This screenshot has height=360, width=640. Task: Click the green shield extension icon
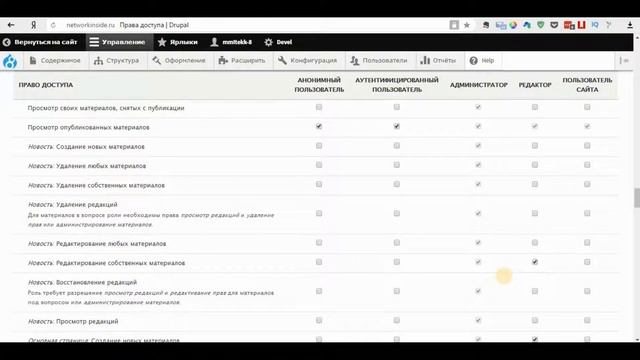click(540, 25)
